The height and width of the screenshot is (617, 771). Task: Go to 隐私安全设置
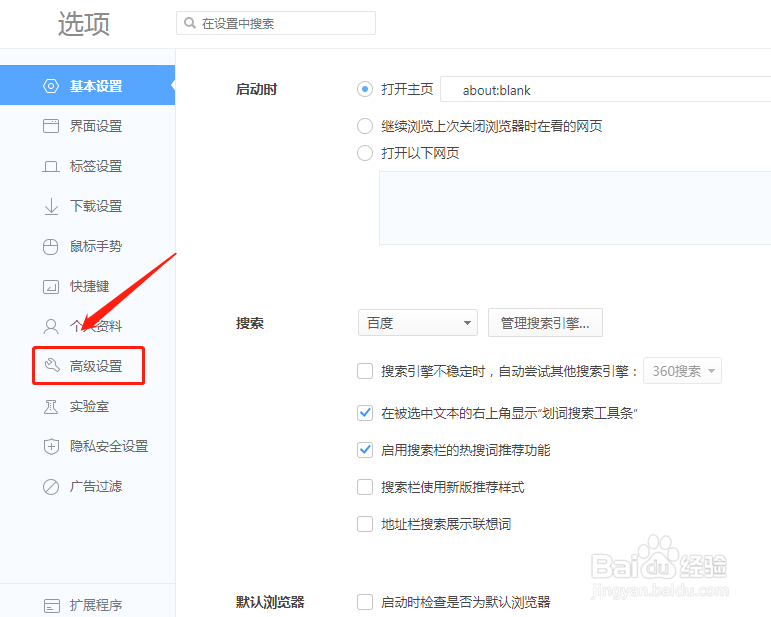(x=88, y=446)
